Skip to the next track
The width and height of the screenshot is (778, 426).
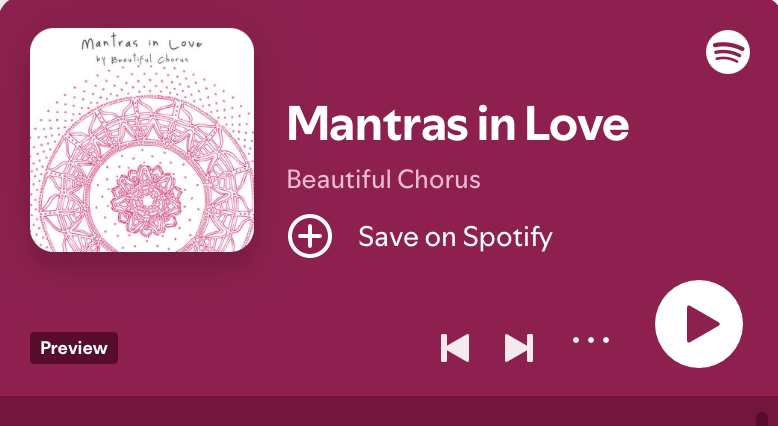pos(519,348)
